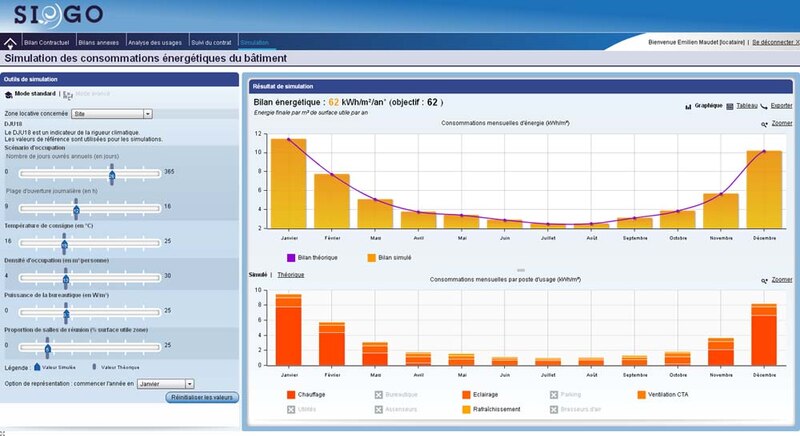Open Zone locative concernée dropdown

tap(112, 114)
